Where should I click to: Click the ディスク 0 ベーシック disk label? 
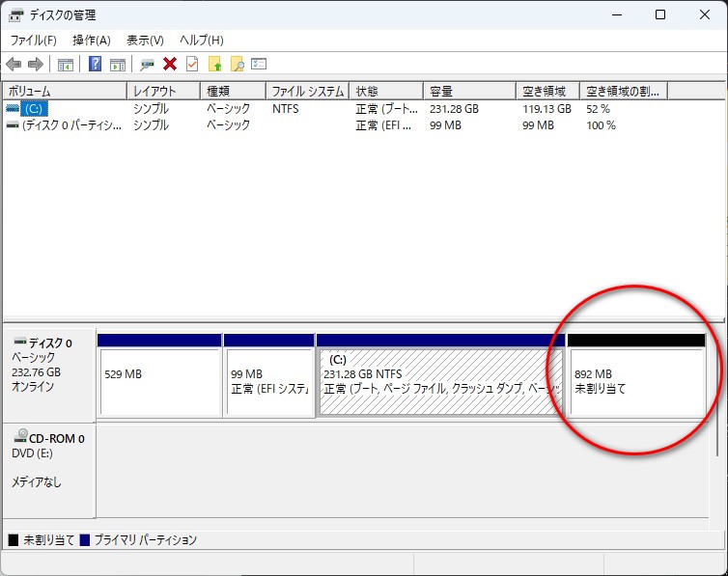[49, 374]
